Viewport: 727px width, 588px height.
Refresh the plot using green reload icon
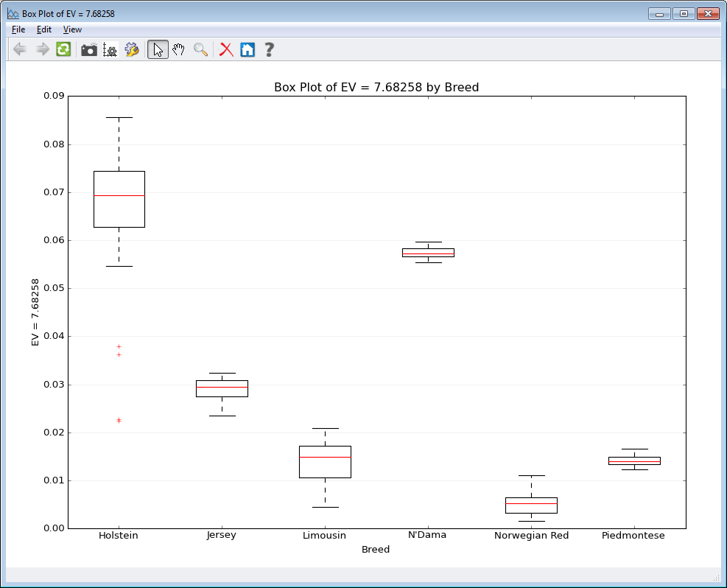pyautogui.click(x=63, y=49)
